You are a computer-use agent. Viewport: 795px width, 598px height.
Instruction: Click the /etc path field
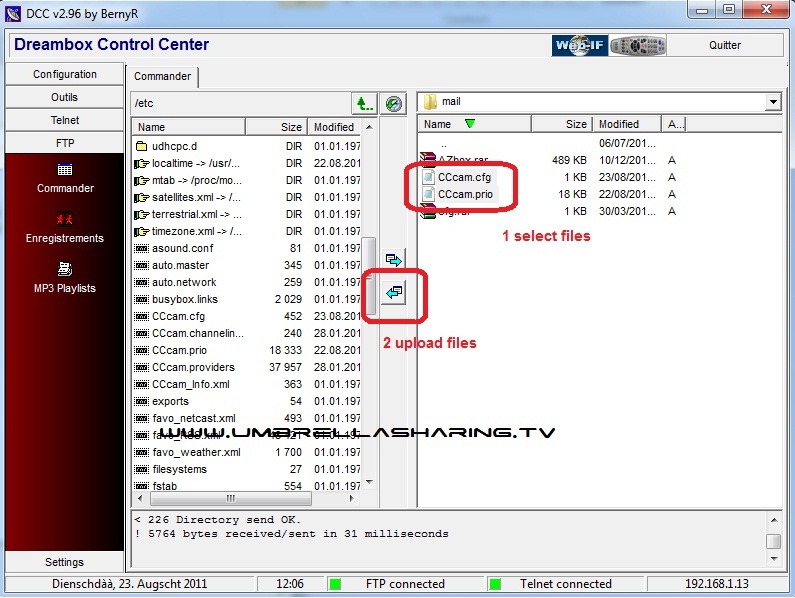241,103
